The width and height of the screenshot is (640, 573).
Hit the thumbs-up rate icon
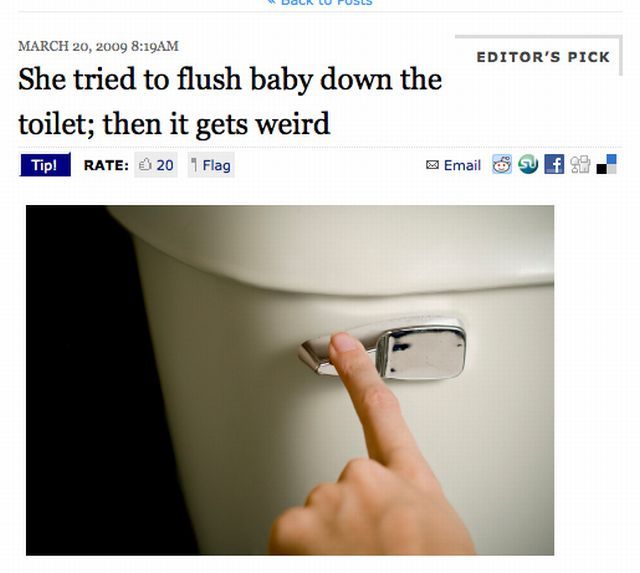(x=145, y=165)
